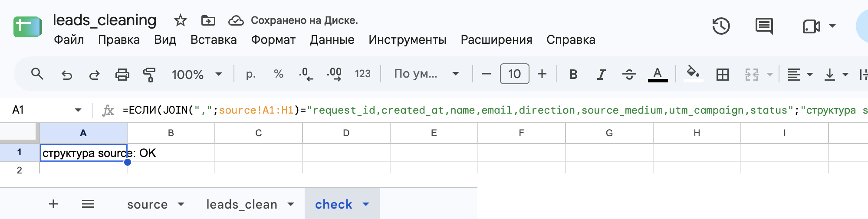The width and height of the screenshot is (868, 219).
Task: Print the spreadsheet
Action: (122, 75)
